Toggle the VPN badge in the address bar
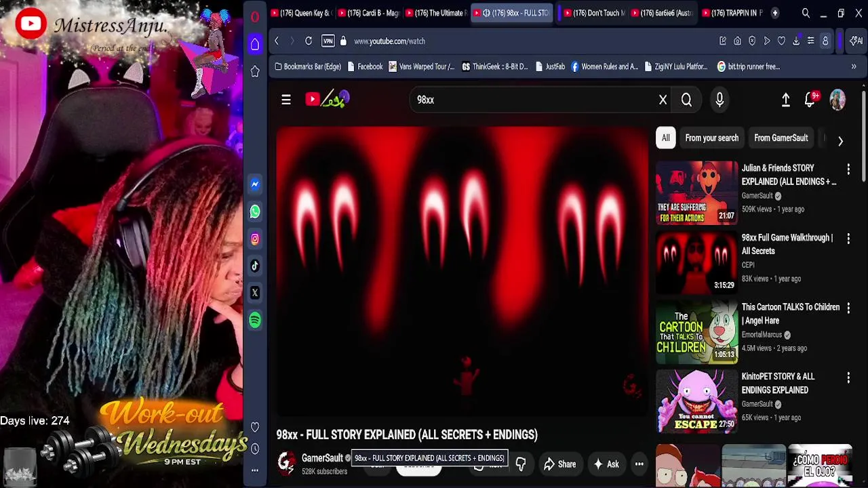 pos(328,41)
